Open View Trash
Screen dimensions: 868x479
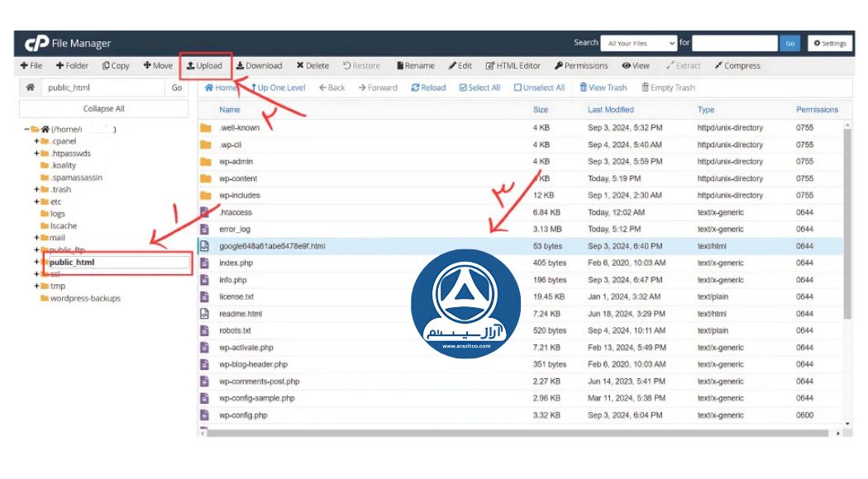(603, 88)
